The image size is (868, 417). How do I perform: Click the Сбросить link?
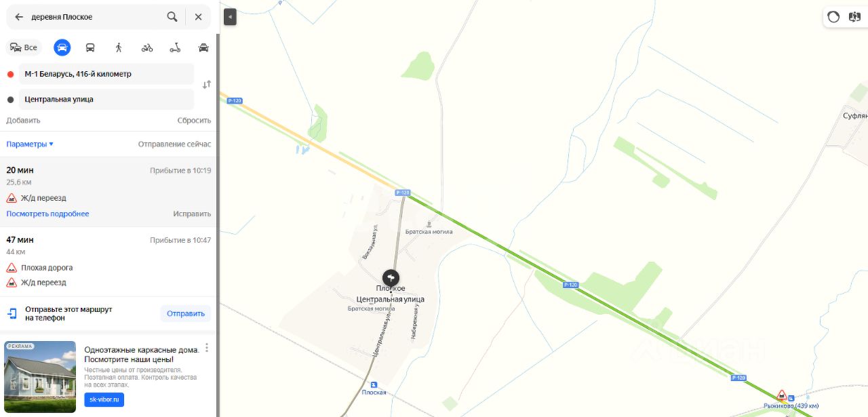(x=194, y=120)
